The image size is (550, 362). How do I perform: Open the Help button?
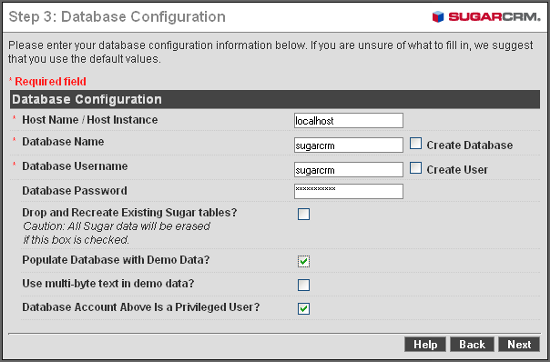click(x=425, y=344)
